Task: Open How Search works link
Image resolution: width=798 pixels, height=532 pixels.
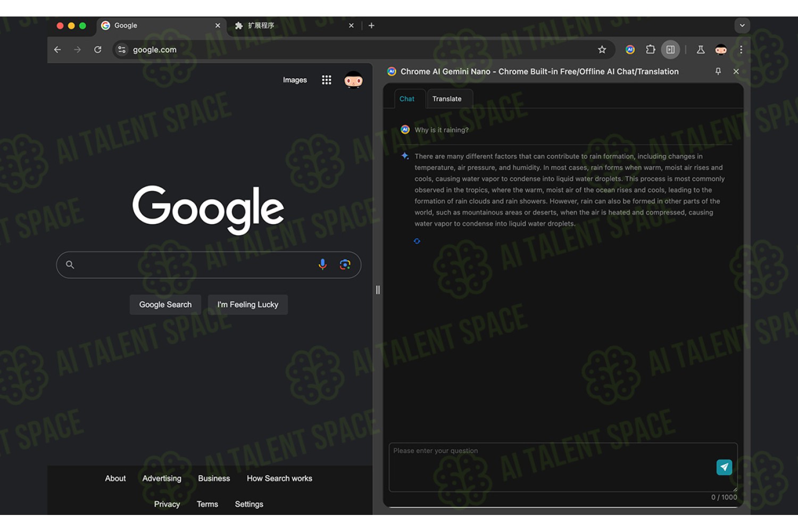Action: (x=279, y=478)
